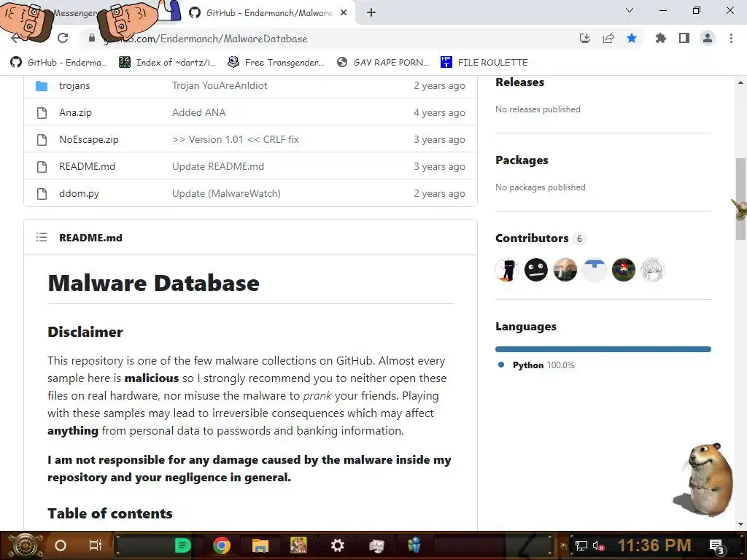View the anime sketch contributor avatar

tap(652, 270)
